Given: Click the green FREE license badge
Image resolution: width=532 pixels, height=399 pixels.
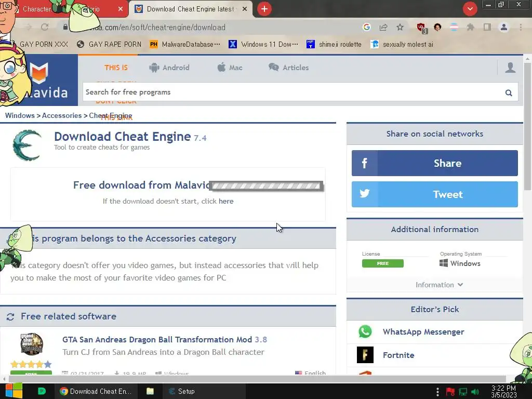Looking at the screenshot, I should 383,263.
